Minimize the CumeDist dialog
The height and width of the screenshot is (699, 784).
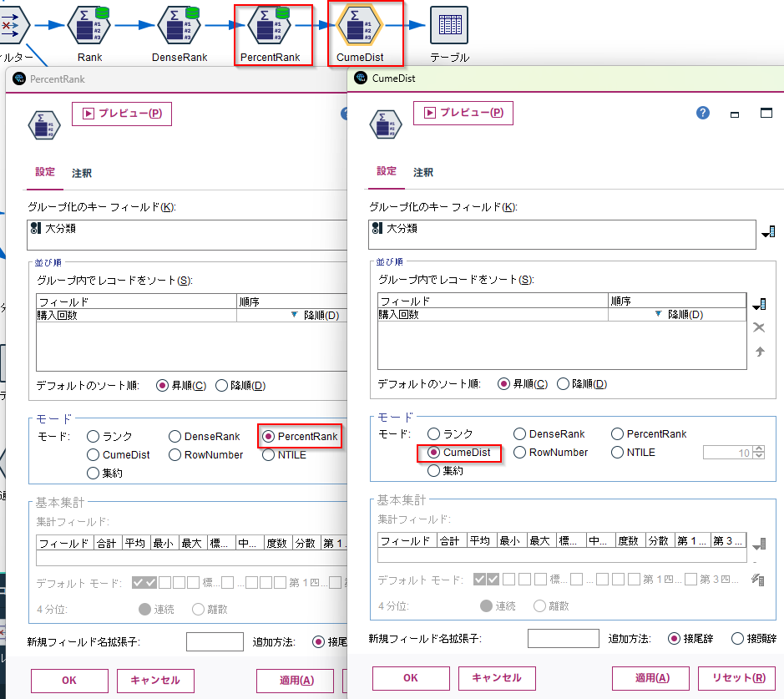click(735, 114)
